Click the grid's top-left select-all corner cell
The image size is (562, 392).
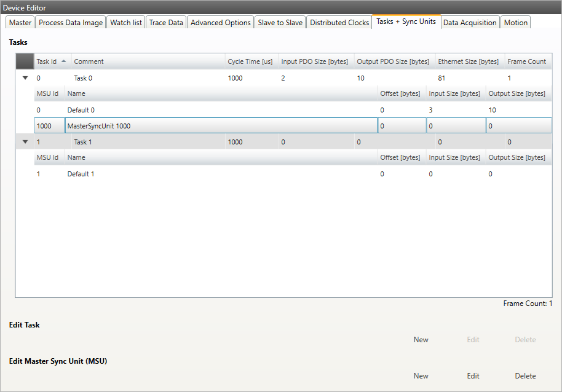25,61
